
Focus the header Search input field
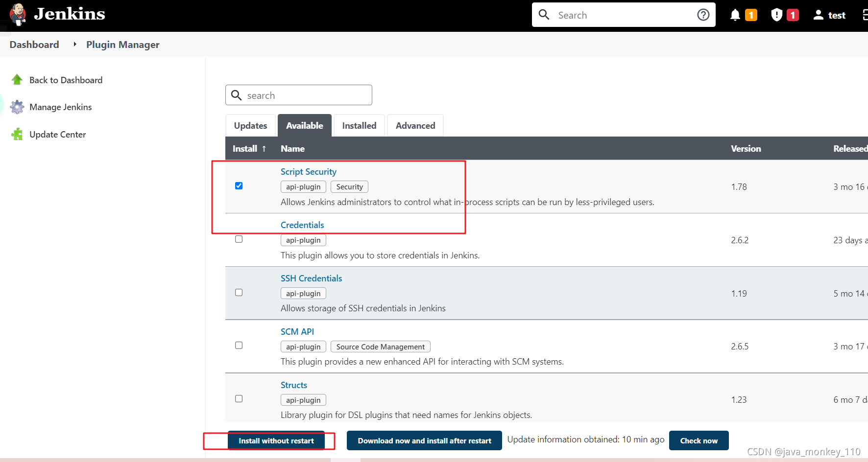click(x=624, y=15)
